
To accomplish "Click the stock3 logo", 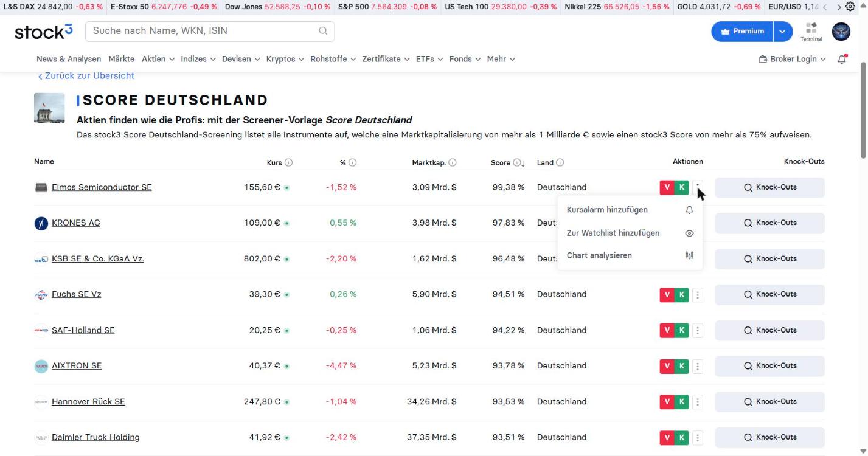I will tap(44, 32).
